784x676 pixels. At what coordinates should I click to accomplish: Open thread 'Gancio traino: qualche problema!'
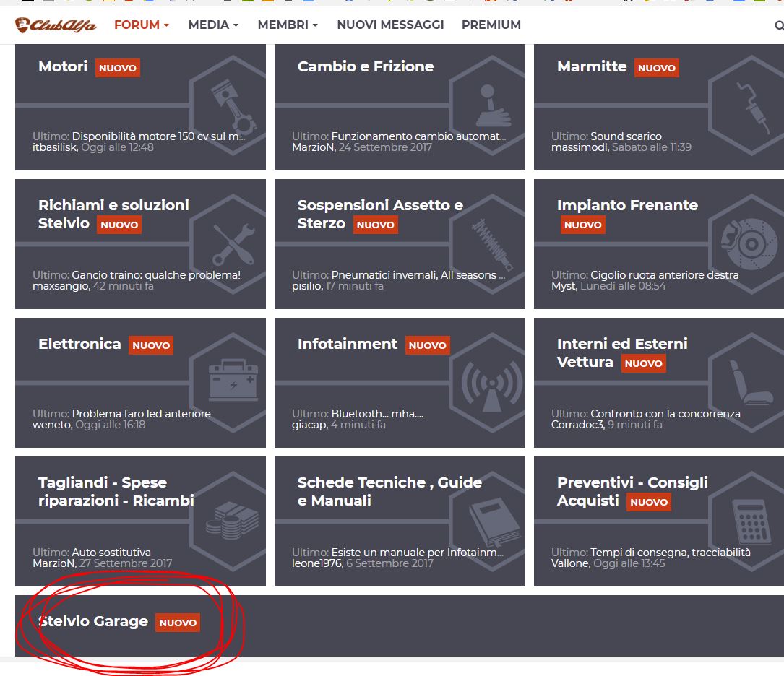[x=156, y=274]
